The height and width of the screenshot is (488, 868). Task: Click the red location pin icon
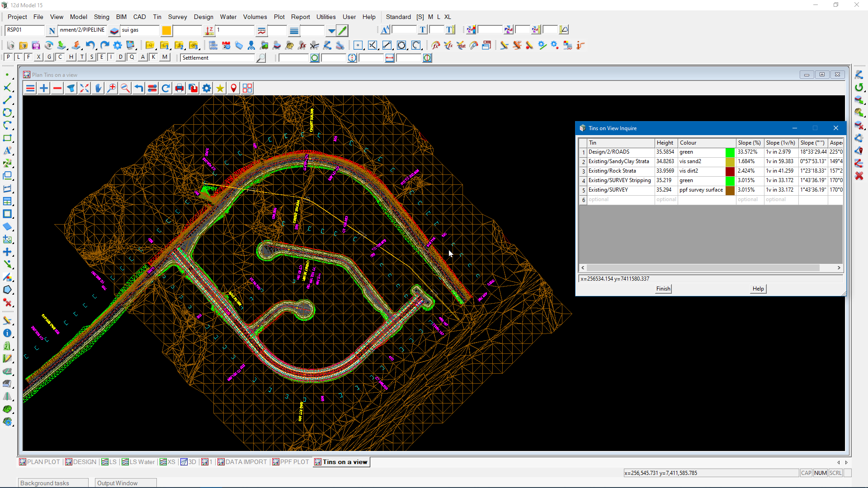click(x=234, y=88)
